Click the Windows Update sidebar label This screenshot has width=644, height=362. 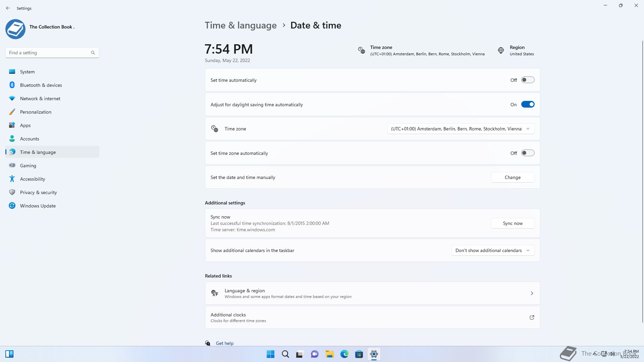click(38, 206)
